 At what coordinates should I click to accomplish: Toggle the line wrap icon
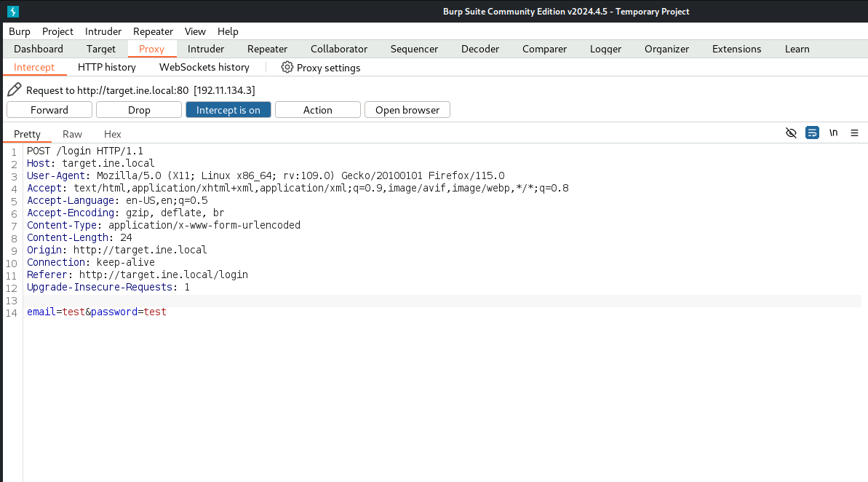click(x=812, y=133)
